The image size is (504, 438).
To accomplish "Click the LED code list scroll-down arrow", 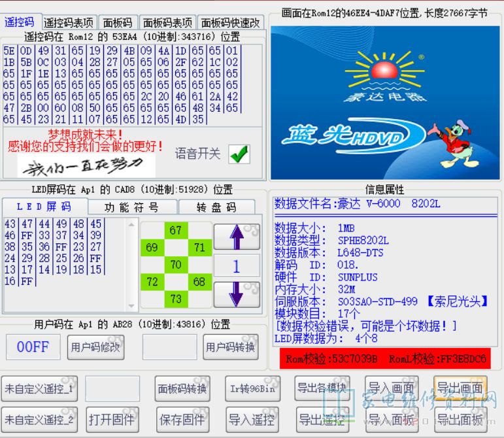I will point(131,306).
